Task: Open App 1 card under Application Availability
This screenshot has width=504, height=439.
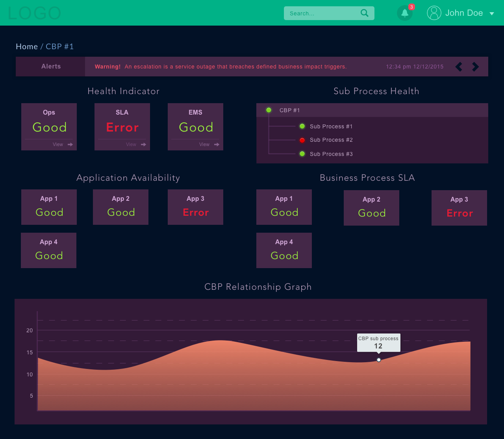Action: click(x=49, y=207)
